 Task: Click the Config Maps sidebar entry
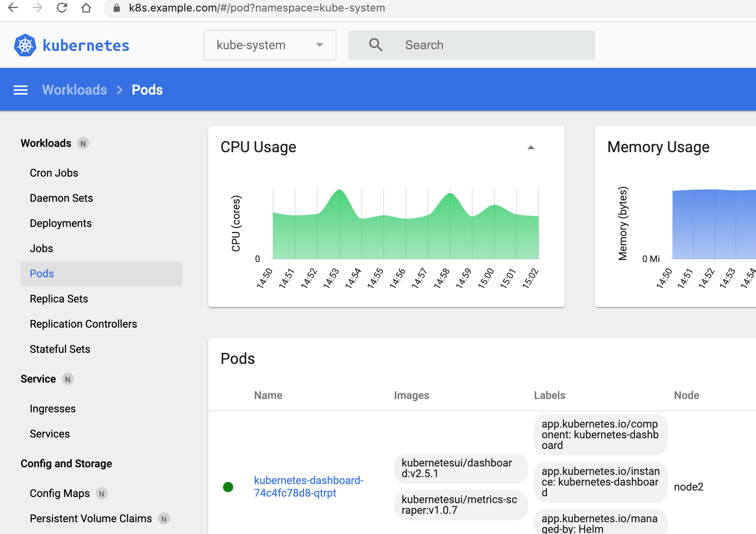60,493
